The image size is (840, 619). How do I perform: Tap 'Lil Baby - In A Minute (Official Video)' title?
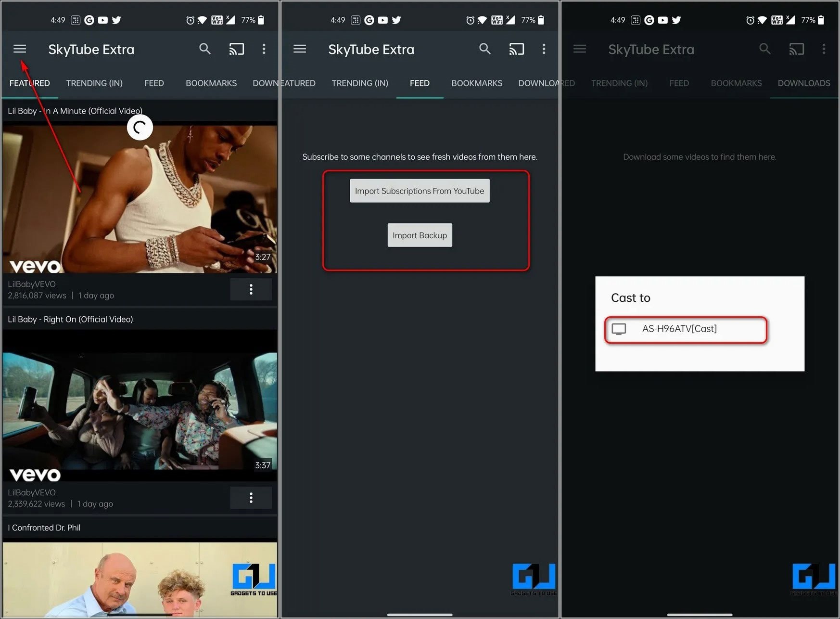pos(75,111)
